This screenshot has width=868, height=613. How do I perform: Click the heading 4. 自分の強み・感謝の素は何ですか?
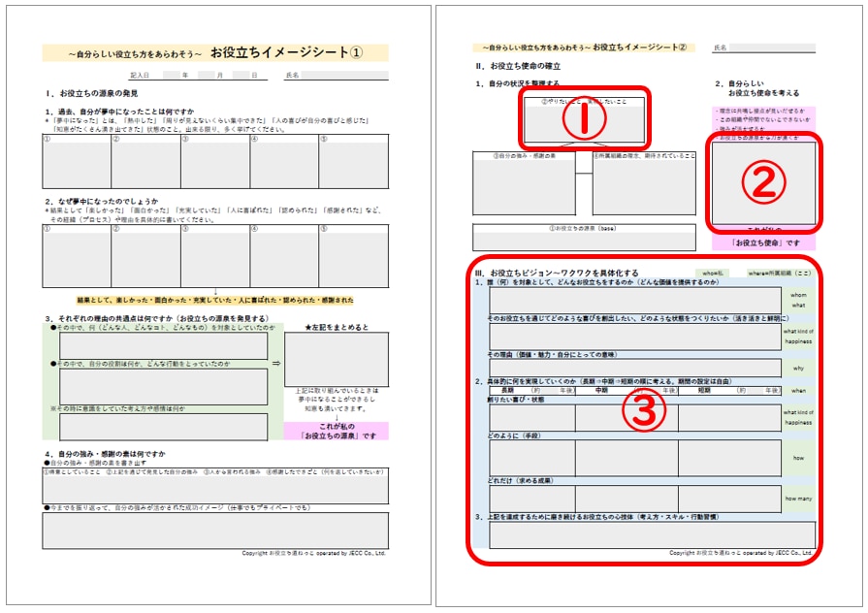(x=105, y=454)
